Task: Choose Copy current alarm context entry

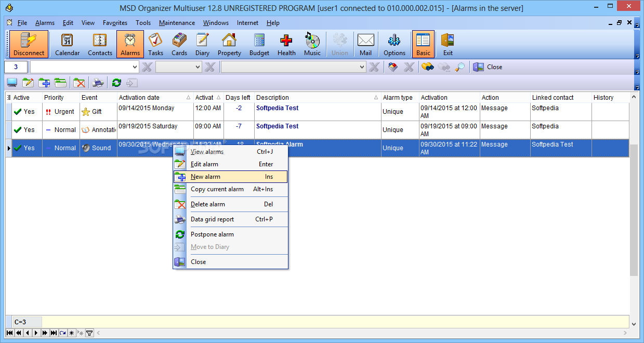Action: (231, 189)
